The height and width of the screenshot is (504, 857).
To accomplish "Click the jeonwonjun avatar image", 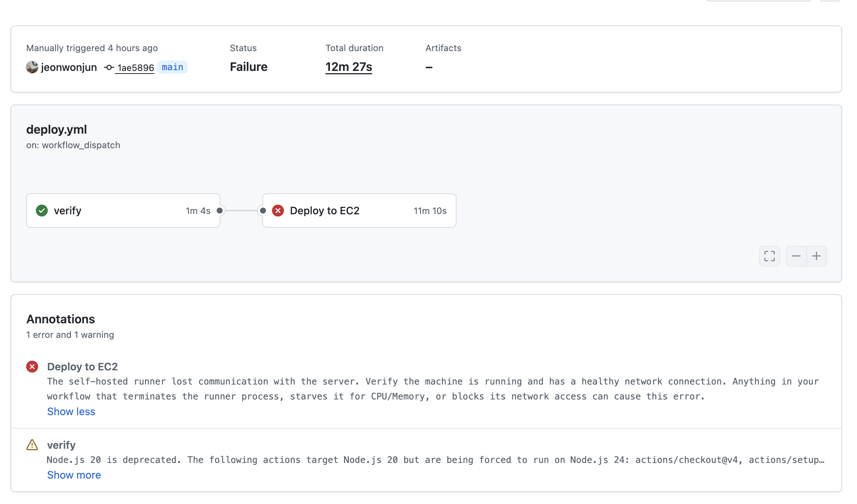I will [x=32, y=67].
